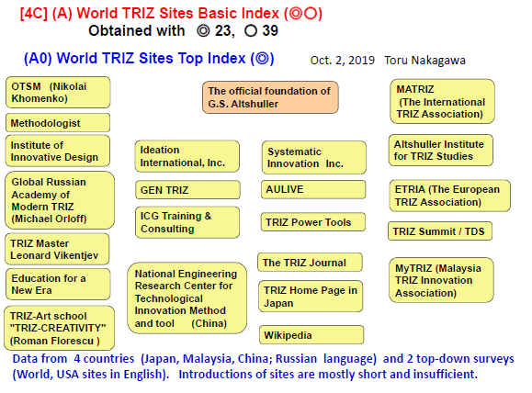This screenshot has width=532, height=393.
Task: Open TRIZ Master Leonard Vikentjev box
Action: click(57, 249)
